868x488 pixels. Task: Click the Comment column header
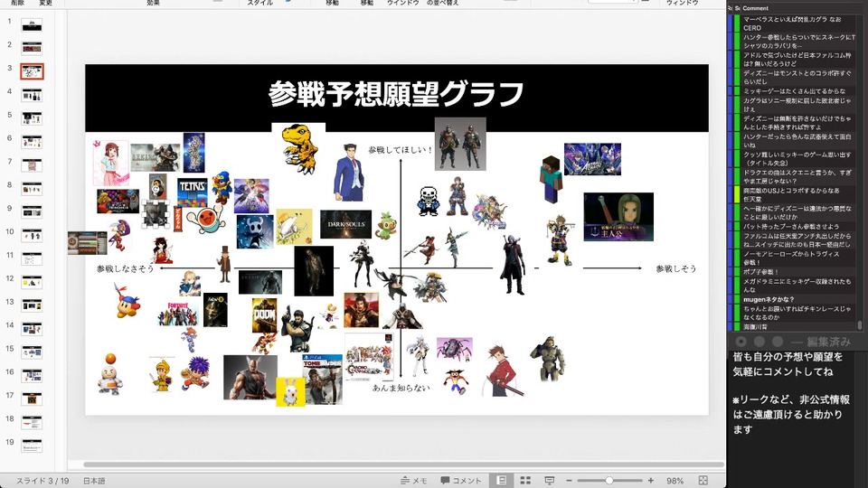point(755,7)
